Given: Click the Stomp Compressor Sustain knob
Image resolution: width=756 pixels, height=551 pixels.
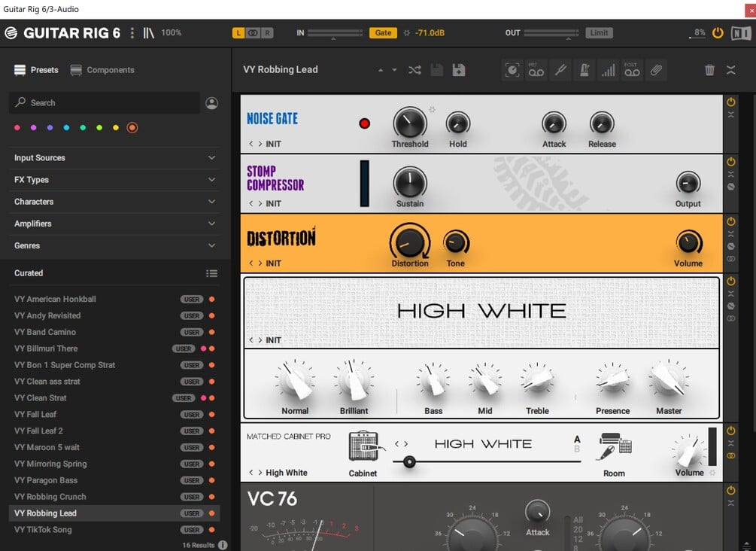Looking at the screenshot, I should click(410, 182).
